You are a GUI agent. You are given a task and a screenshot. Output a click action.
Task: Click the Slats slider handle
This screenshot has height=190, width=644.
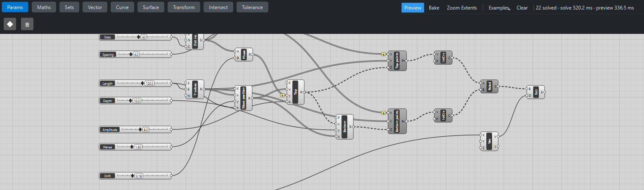[139, 37]
